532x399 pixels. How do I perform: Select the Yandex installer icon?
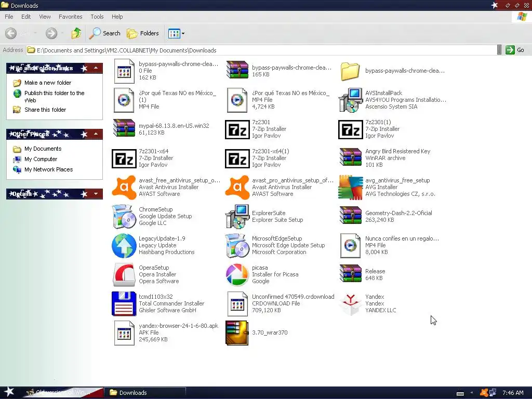click(x=351, y=303)
